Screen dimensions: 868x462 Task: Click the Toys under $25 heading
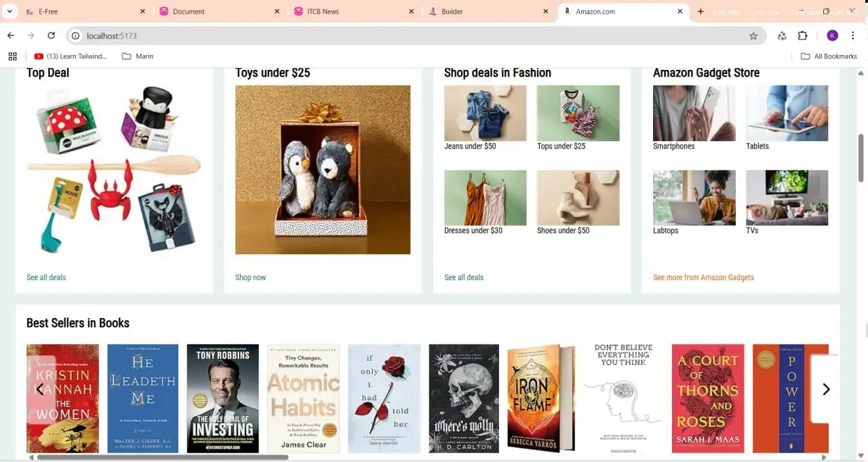(273, 73)
